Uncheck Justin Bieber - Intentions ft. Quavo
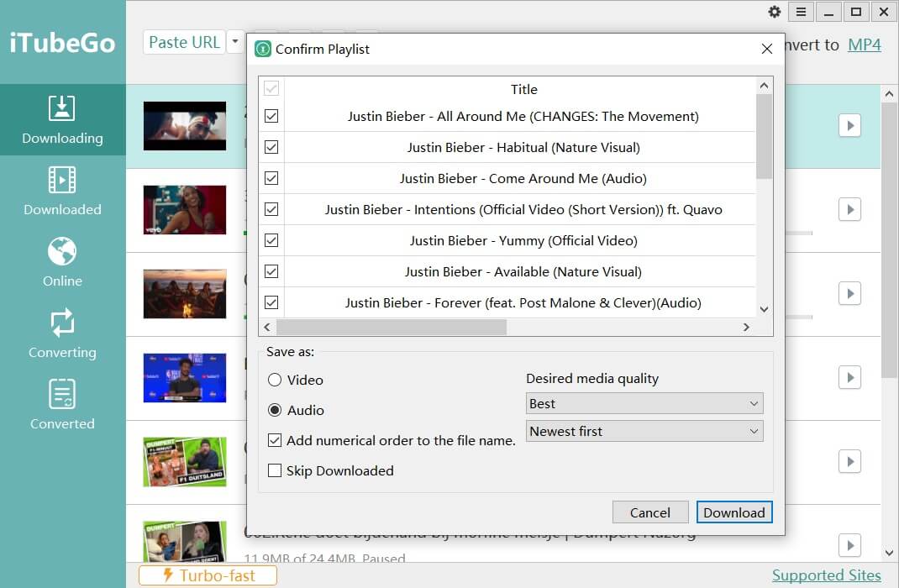Image resolution: width=899 pixels, height=588 pixels. [271, 208]
